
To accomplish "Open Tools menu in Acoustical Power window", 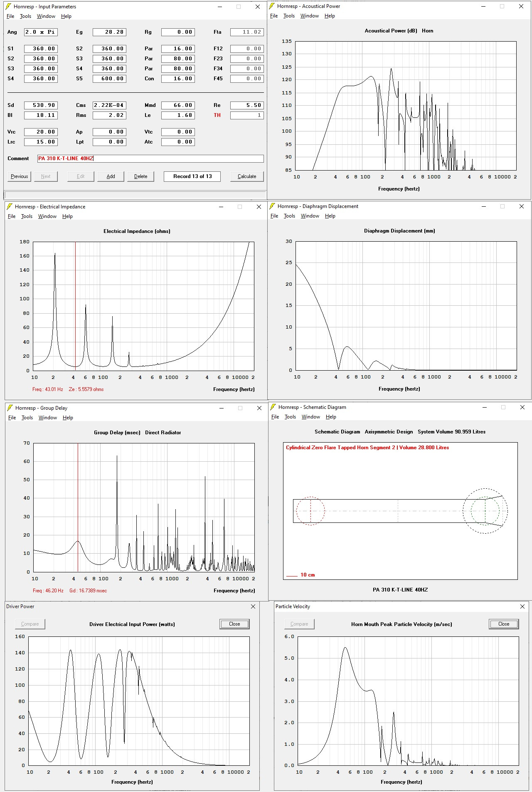I will (x=289, y=16).
